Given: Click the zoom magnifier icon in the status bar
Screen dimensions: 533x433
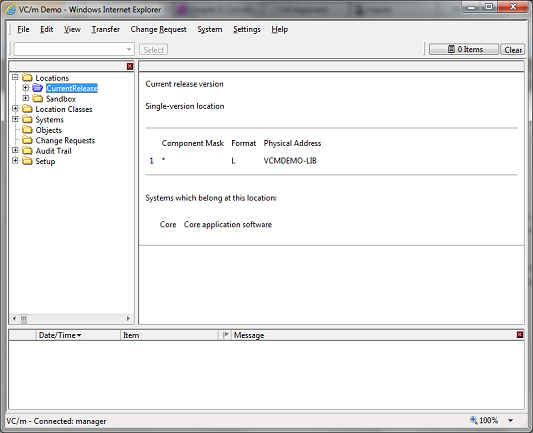Looking at the screenshot, I should [473, 420].
